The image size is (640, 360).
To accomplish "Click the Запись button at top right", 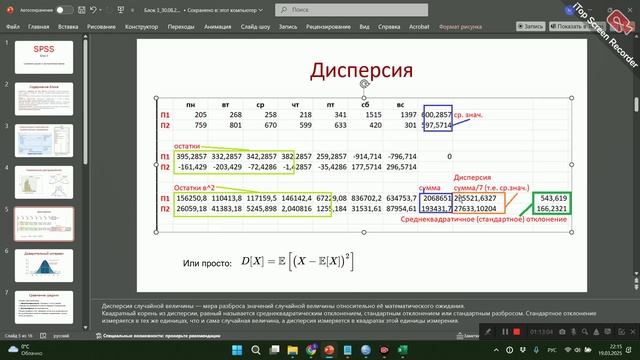I will pos(531,26).
